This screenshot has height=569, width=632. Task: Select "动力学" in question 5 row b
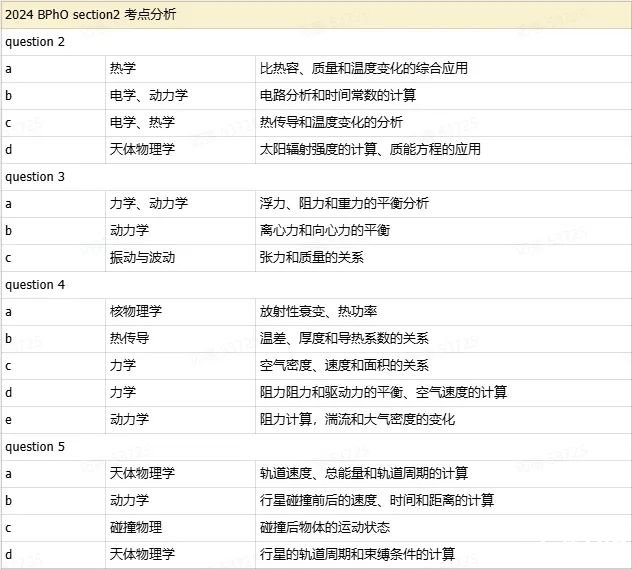point(180,501)
